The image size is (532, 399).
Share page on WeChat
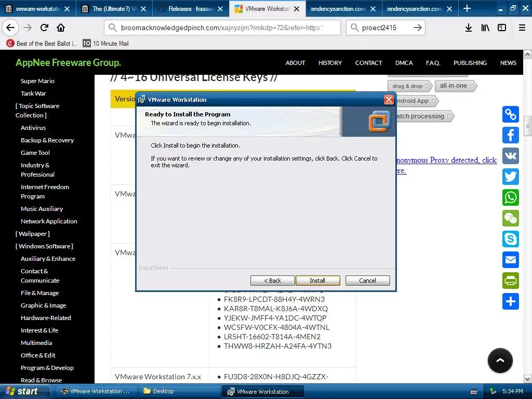(511, 218)
